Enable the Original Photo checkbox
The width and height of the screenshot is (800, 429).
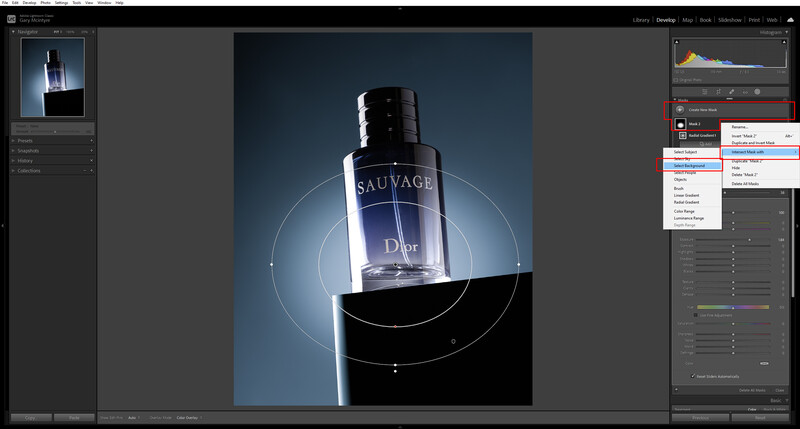tap(676, 80)
